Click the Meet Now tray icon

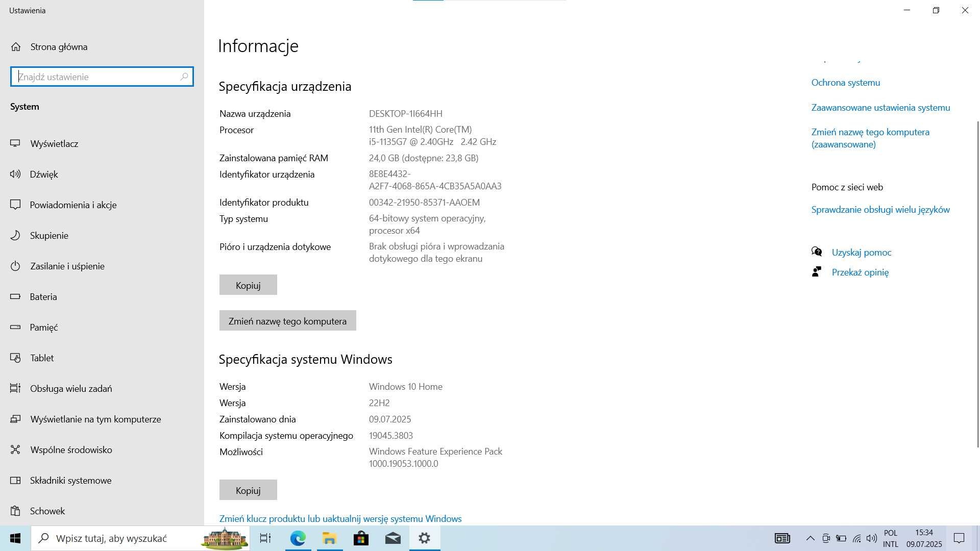826,538
